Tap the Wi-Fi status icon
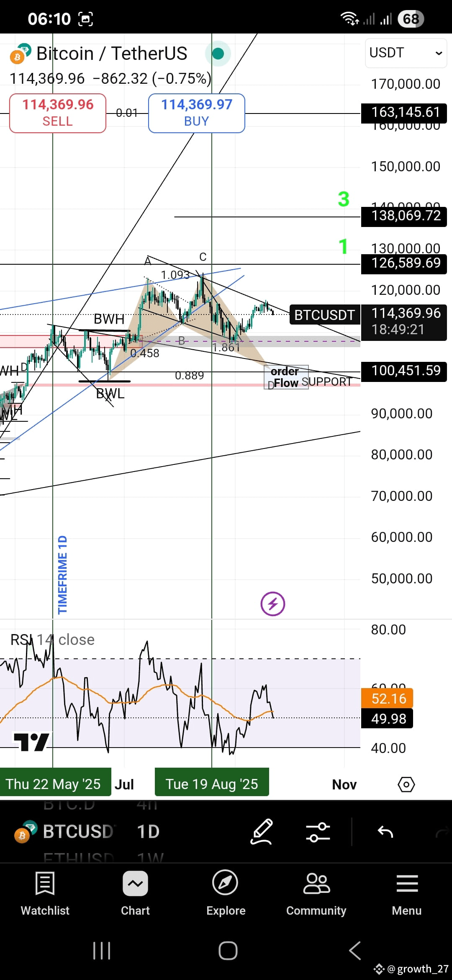Screen dimensions: 452x980 pyautogui.click(x=349, y=19)
